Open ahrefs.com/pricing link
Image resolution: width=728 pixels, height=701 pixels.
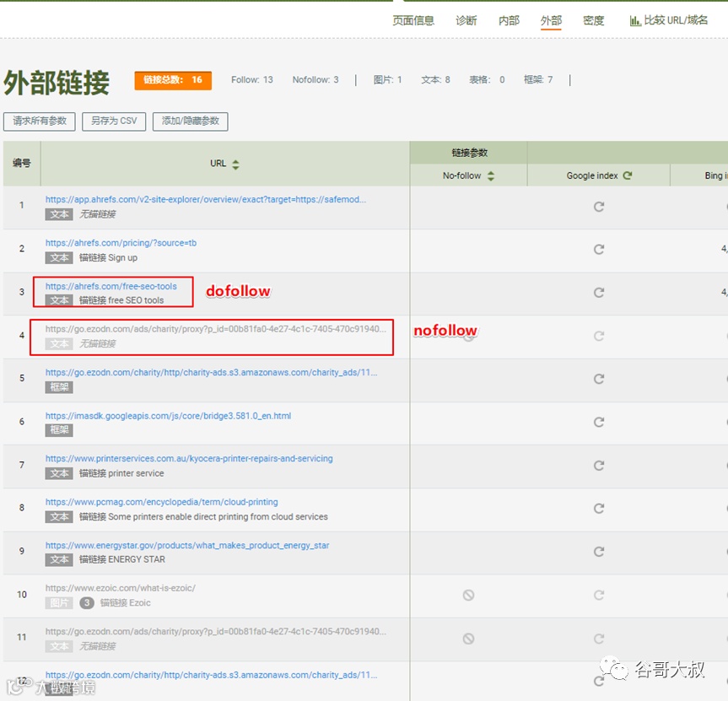coord(121,243)
